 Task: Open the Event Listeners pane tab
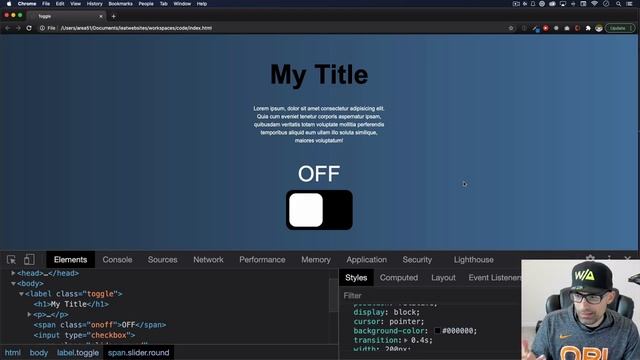(495, 278)
